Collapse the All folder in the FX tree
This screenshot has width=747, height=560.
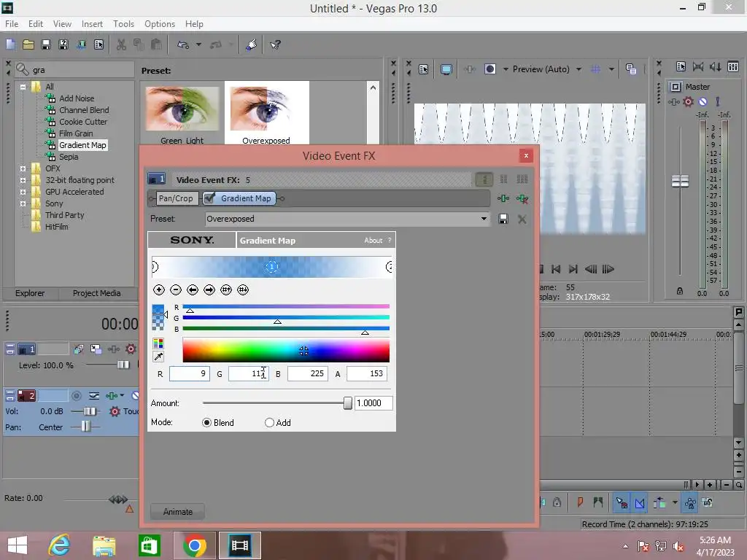(23, 87)
